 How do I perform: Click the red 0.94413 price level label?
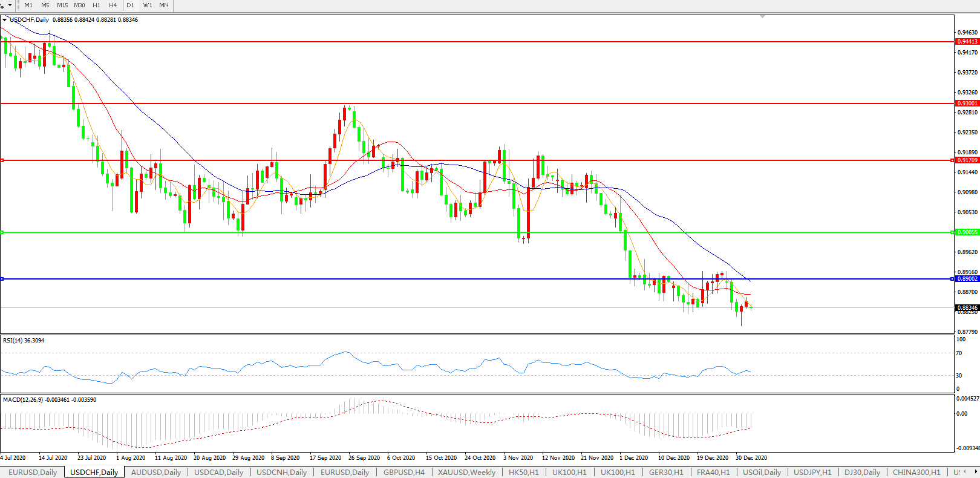pos(967,42)
